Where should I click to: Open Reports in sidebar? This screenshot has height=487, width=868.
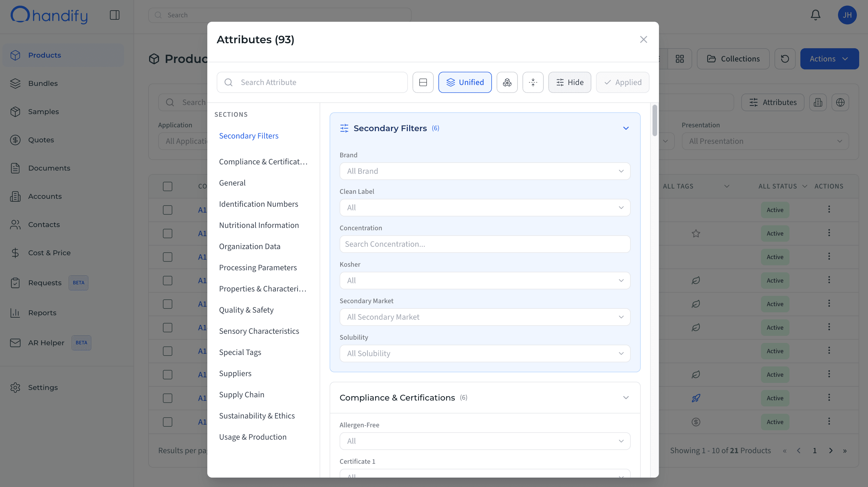click(63, 313)
